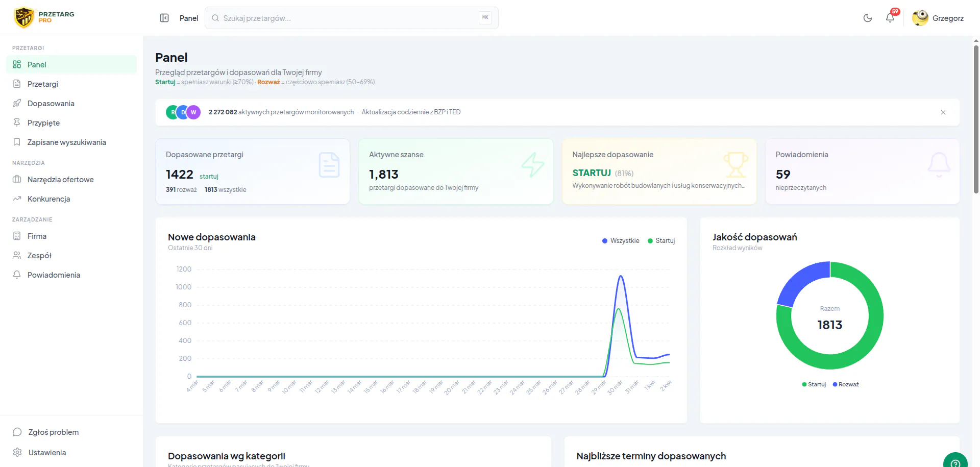Open Ustawienia via the gear icon

[x=17, y=452]
